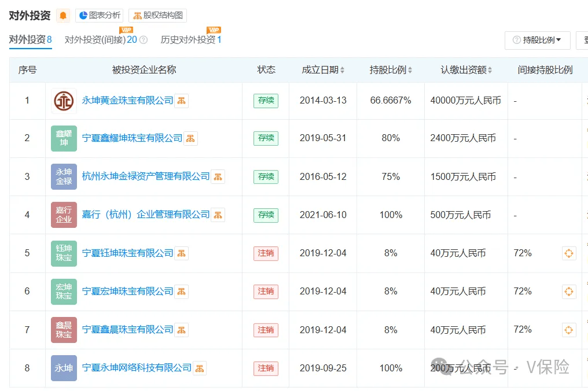588x391 pixels.
Task: Click help icon beside 对外投资(间接) tab
Action: click(x=144, y=40)
